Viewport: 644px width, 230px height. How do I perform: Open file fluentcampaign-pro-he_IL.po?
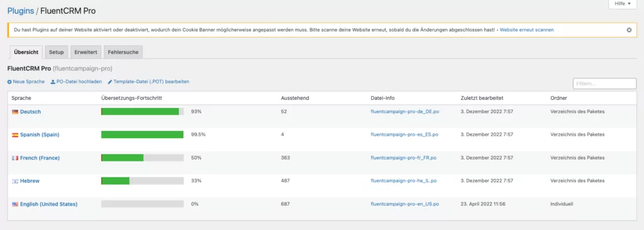pos(403,181)
